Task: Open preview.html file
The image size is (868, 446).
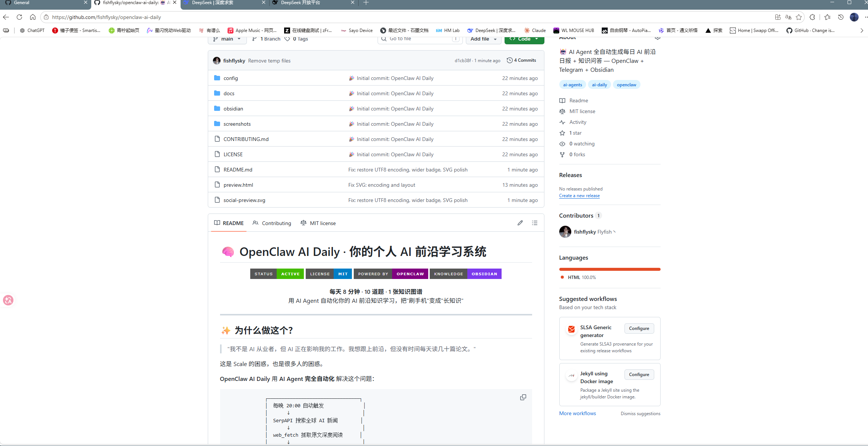Action: click(x=238, y=185)
